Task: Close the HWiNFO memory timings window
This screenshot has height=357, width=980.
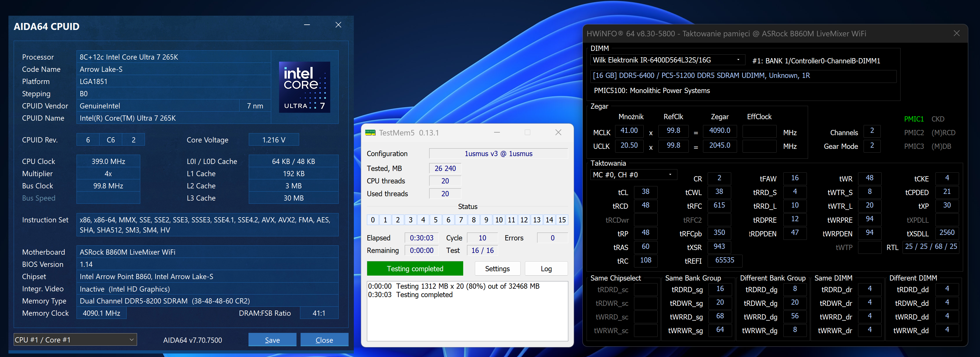Action: 956,33
